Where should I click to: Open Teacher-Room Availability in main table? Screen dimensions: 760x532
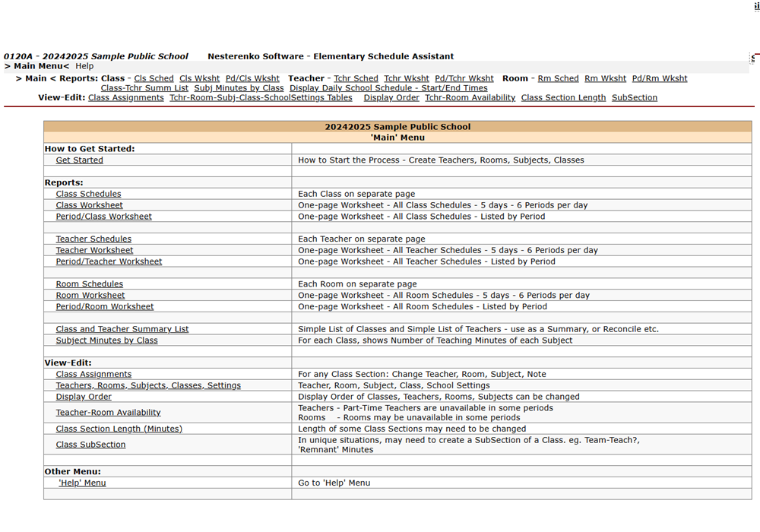108,413
